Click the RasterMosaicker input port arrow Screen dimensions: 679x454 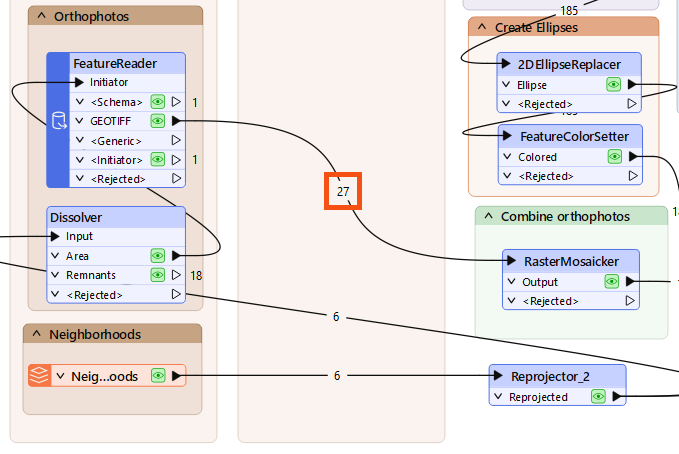point(509,262)
